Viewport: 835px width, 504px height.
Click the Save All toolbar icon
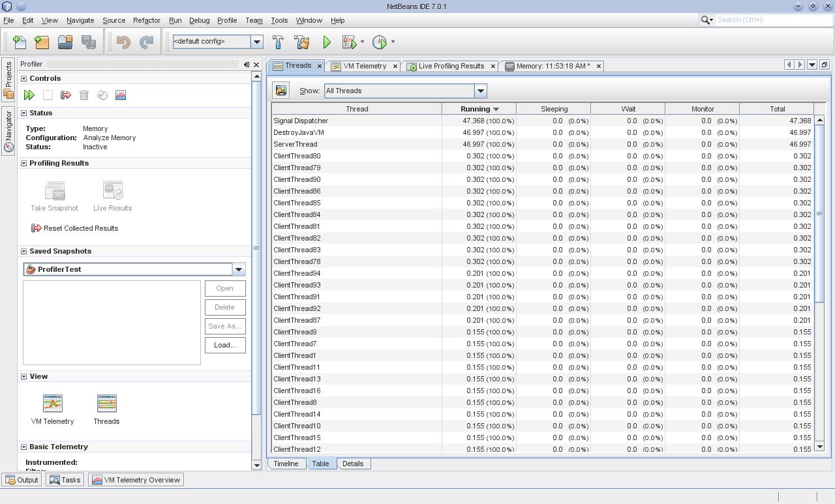point(89,42)
